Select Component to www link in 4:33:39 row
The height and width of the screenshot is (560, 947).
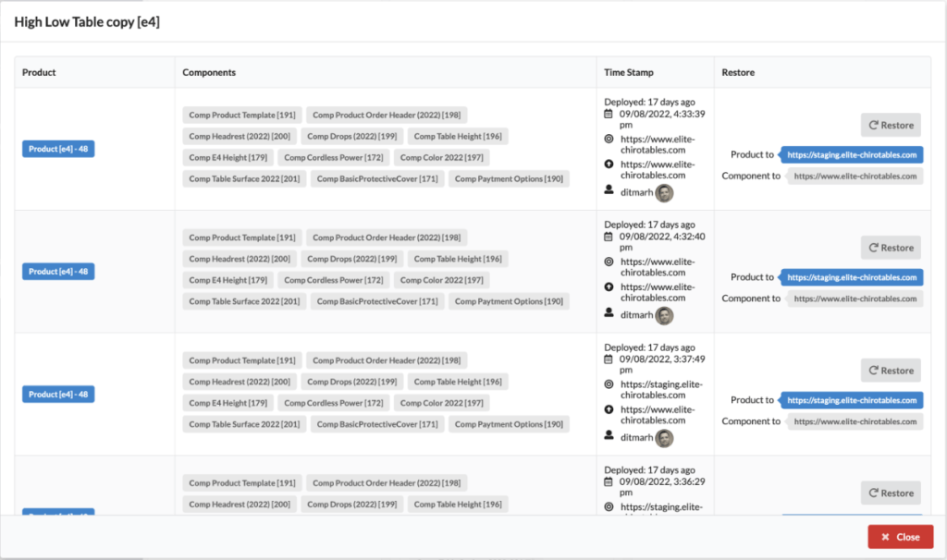click(855, 177)
